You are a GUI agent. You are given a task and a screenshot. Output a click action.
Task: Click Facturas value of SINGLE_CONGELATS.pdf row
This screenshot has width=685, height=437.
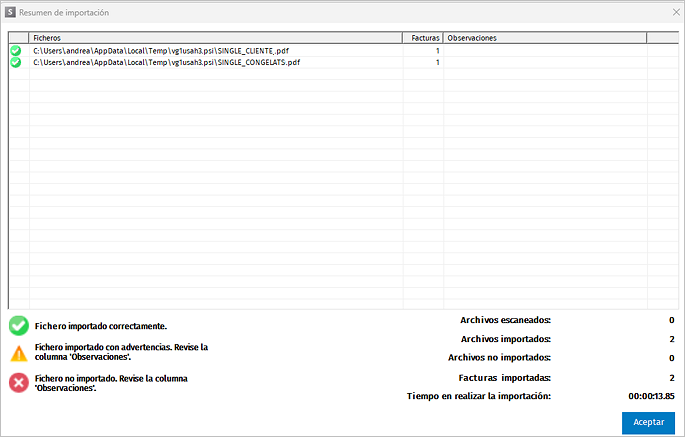(437, 62)
